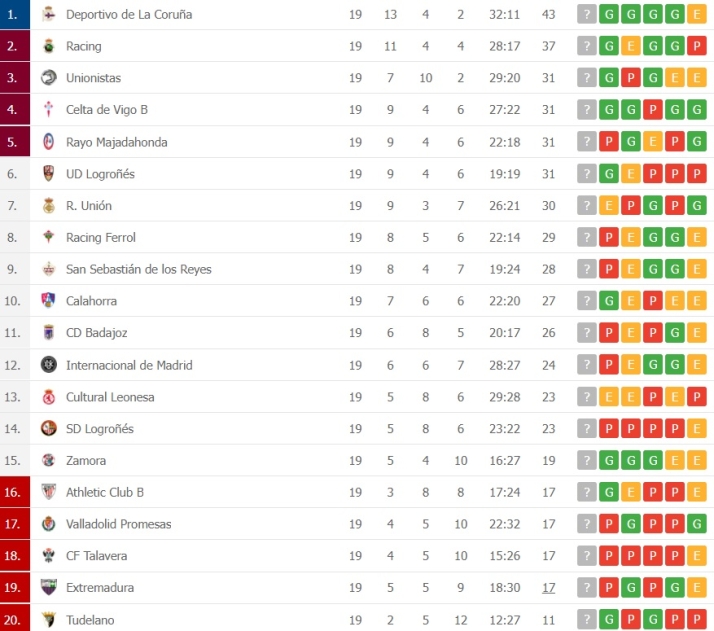
Task: Click the Tudelano team crest
Action: (49, 619)
